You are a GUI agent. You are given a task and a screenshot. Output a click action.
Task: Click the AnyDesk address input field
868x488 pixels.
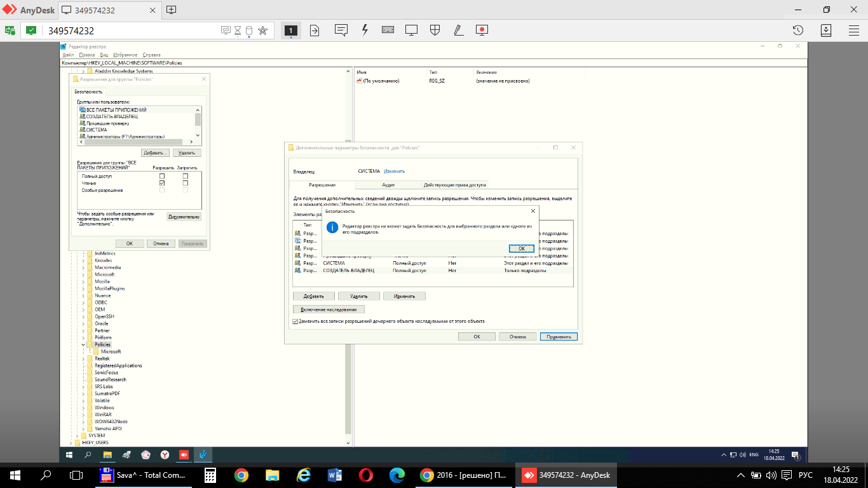pos(127,30)
